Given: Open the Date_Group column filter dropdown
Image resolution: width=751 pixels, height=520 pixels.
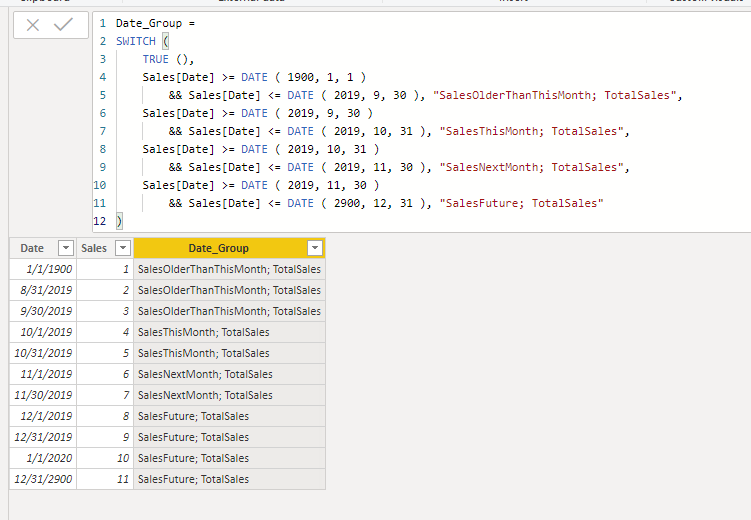Looking at the screenshot, I should (315, 248).
